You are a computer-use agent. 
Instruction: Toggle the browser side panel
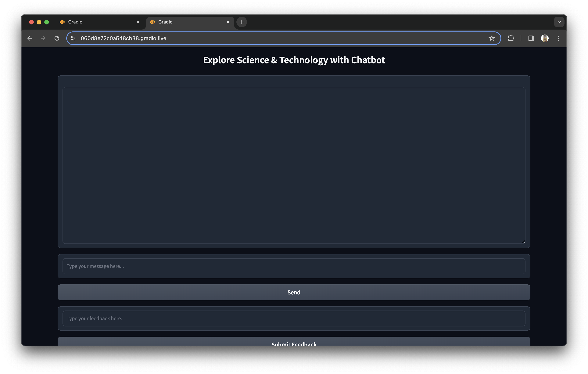[531, 38]
